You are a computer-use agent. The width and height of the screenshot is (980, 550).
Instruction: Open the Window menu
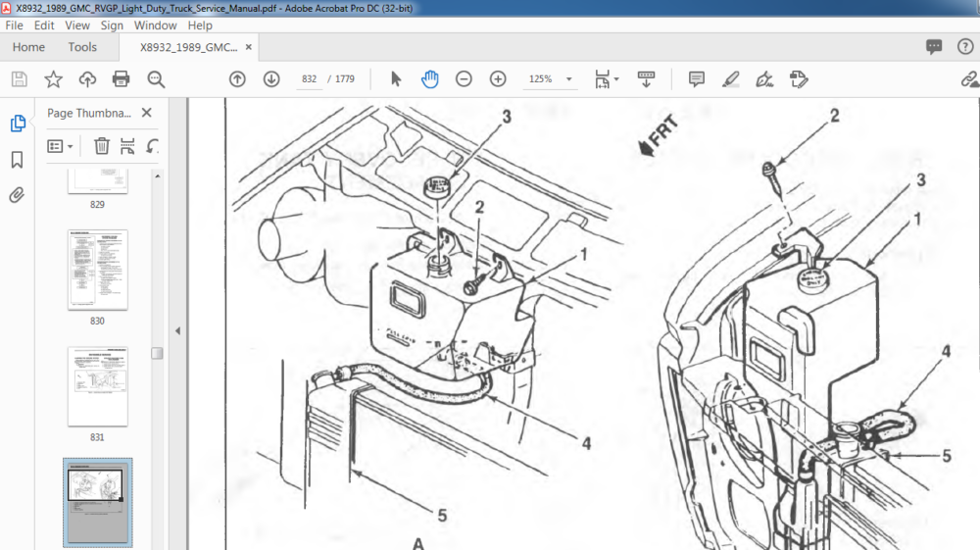[x=155, y=25]
